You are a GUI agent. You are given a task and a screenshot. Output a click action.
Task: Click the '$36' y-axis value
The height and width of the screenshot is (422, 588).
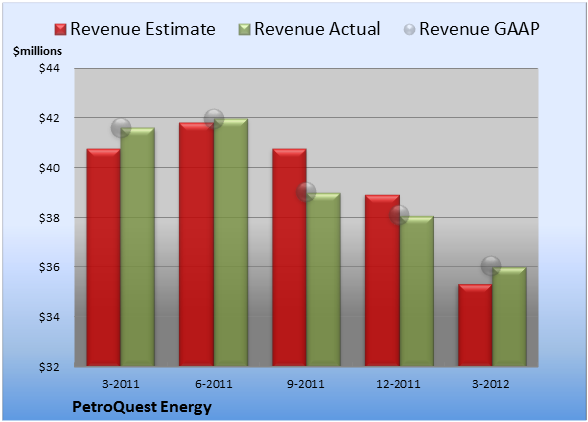[x=49, y=267]
